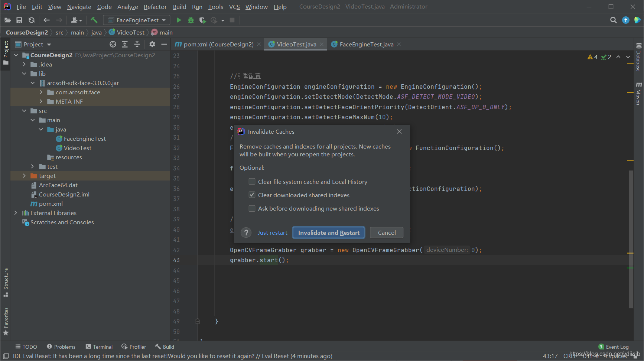
Task: Select ArcFace64.dat file
Action: [58, 185]
